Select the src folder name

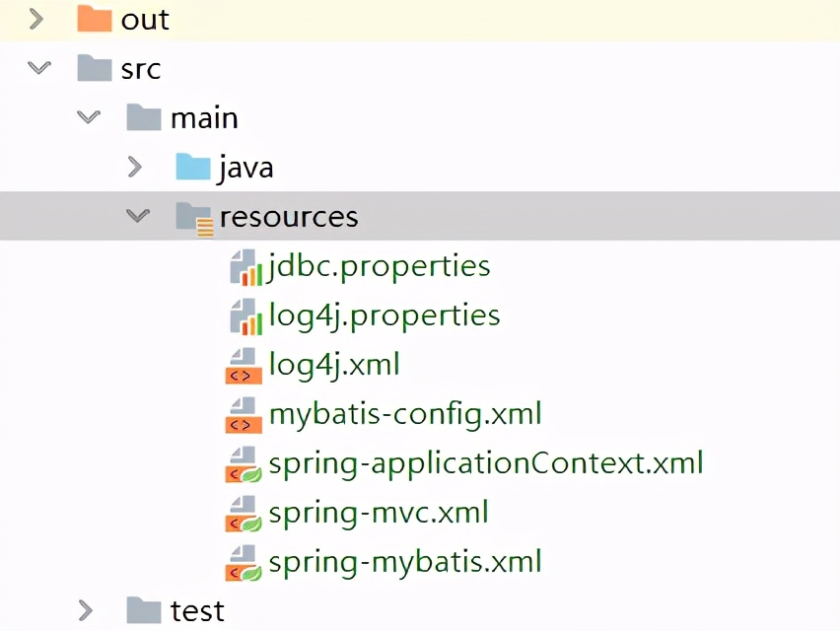pyautogui.click(x=141, y=70)
